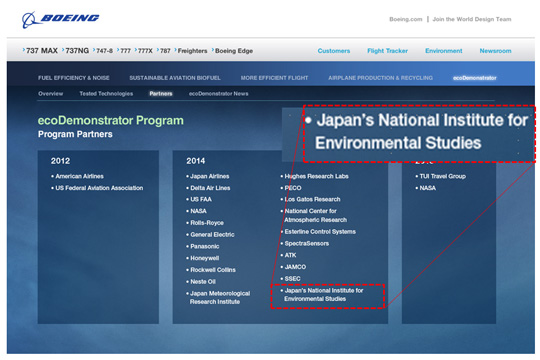Image resolution: width=540 pixels, height=360 pixels.
Task: Click the 2014 column heading
Action: click(196, 161)
